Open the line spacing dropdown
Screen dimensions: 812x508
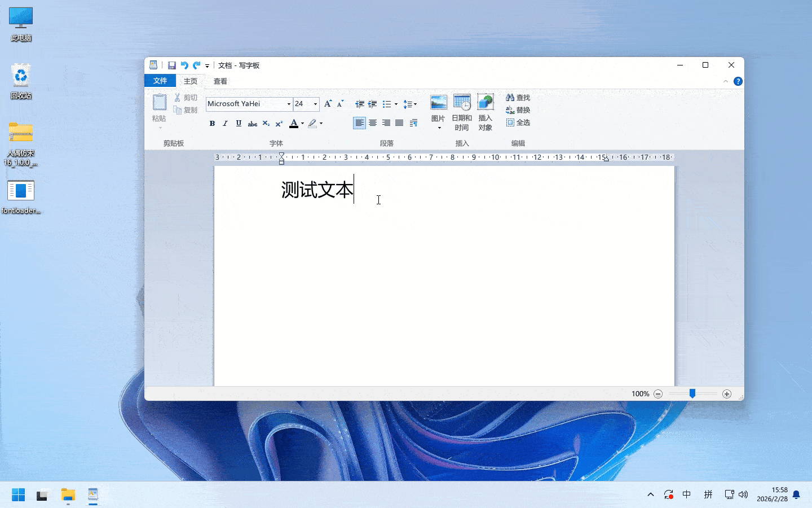pos(410,104)
